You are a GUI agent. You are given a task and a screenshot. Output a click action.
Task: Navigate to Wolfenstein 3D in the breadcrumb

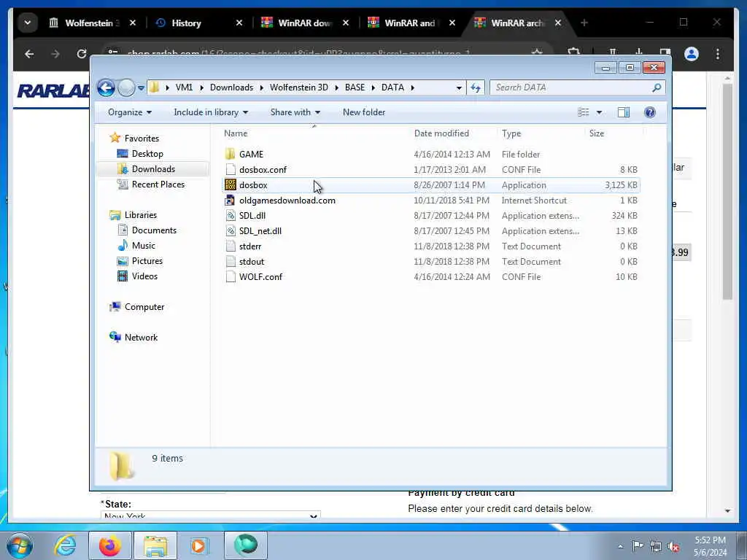[x=298, y=87]
